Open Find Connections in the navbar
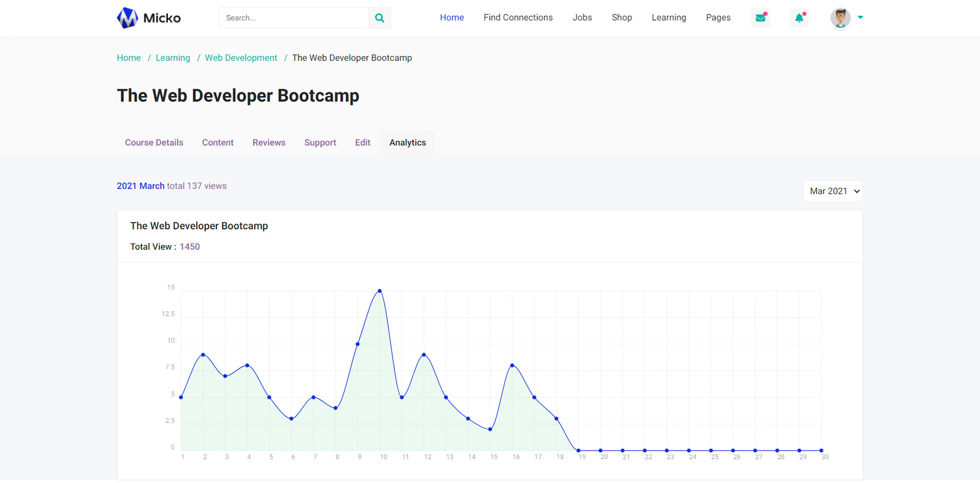The image size is (980, 483). pyautogui.click(x=518, y=17)
